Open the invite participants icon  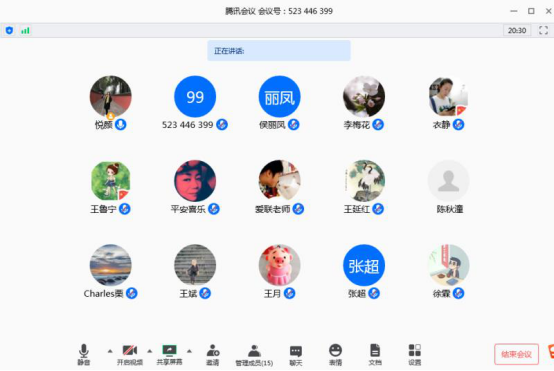tap(213, 354)
